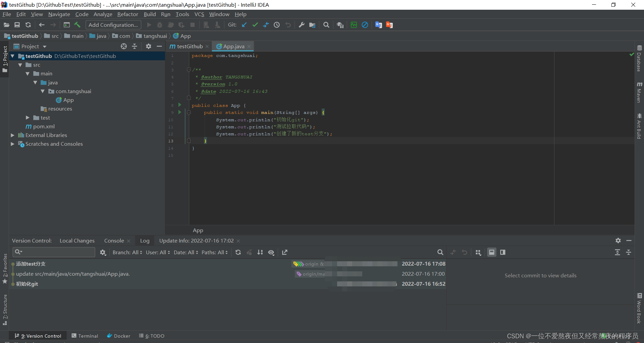Toggle the Maven tool window side tab

tap(639, 92)
